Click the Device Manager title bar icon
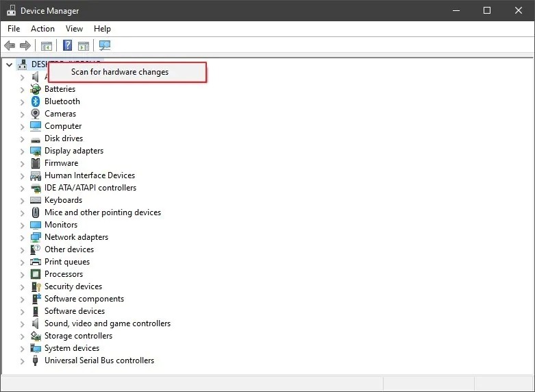535x392 pixels. [x=11, y=10]
